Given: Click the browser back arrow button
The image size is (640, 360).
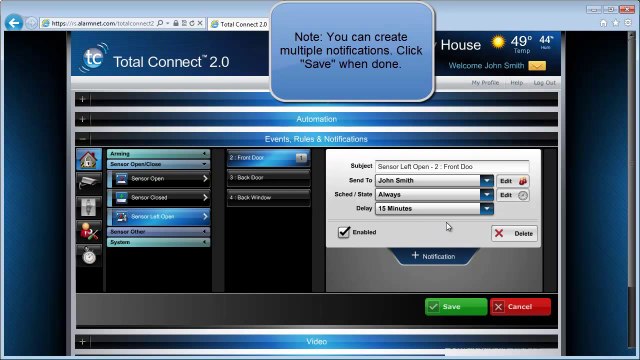Looking at the screenshot, I should [14, 23].
